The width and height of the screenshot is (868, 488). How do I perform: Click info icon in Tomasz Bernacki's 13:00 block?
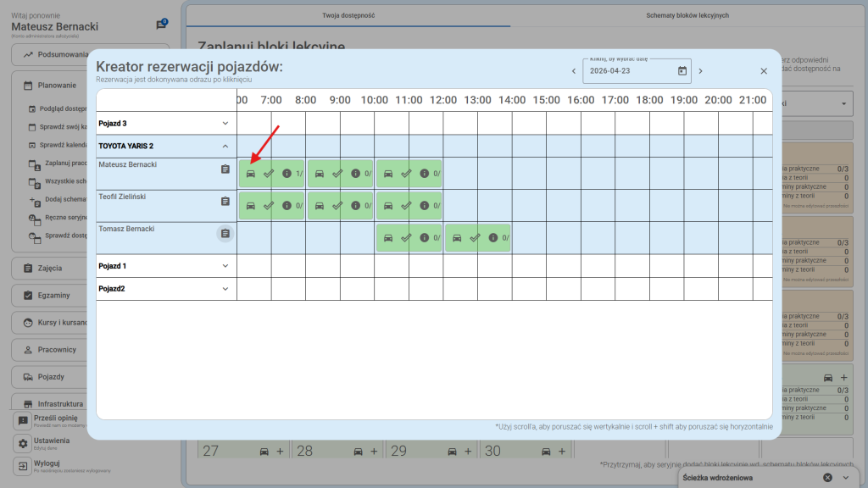(492, 238)
